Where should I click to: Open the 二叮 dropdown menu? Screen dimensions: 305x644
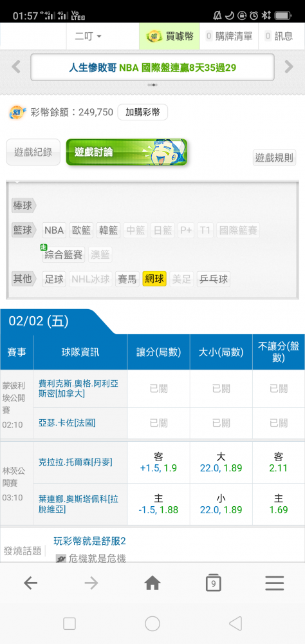[88, 37]
